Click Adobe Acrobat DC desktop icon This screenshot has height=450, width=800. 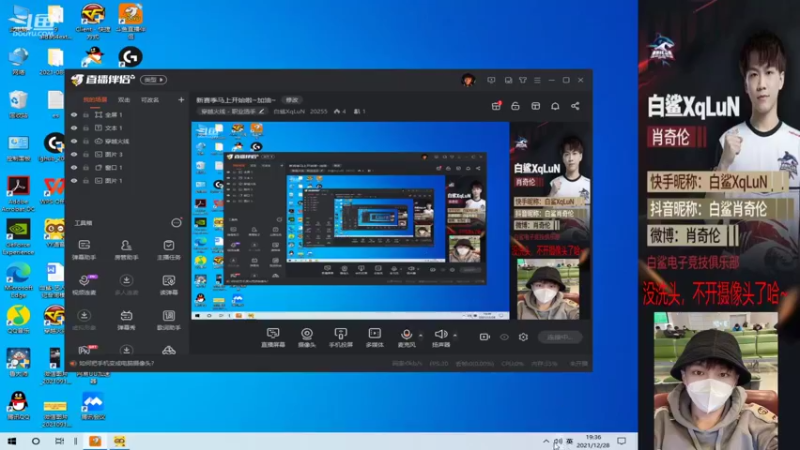pyautogui.click(x=18, y=194)
